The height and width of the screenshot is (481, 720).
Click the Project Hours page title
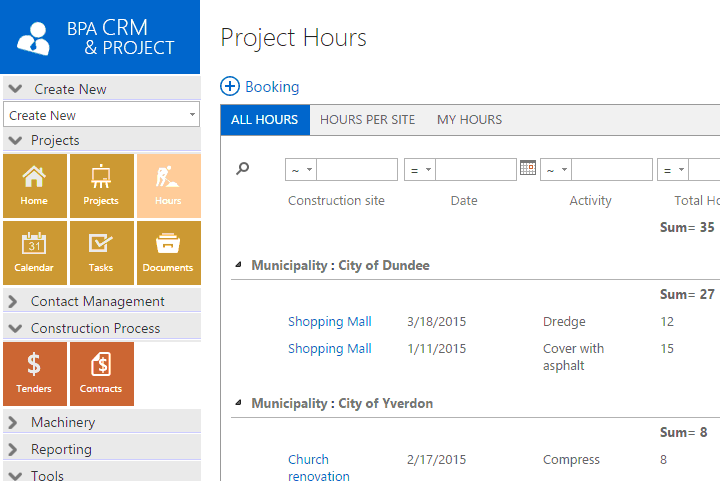293,38
